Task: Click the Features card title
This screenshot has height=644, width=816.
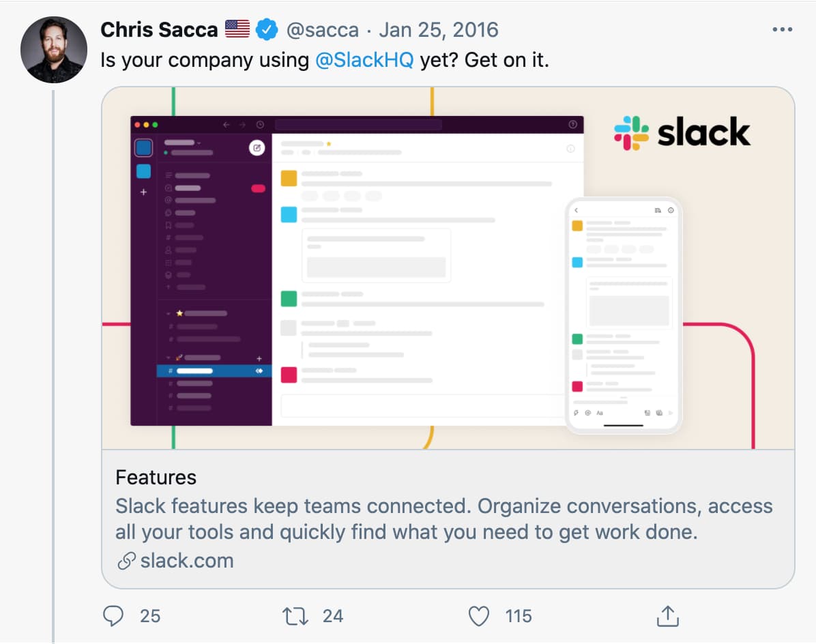Action: 156,477
